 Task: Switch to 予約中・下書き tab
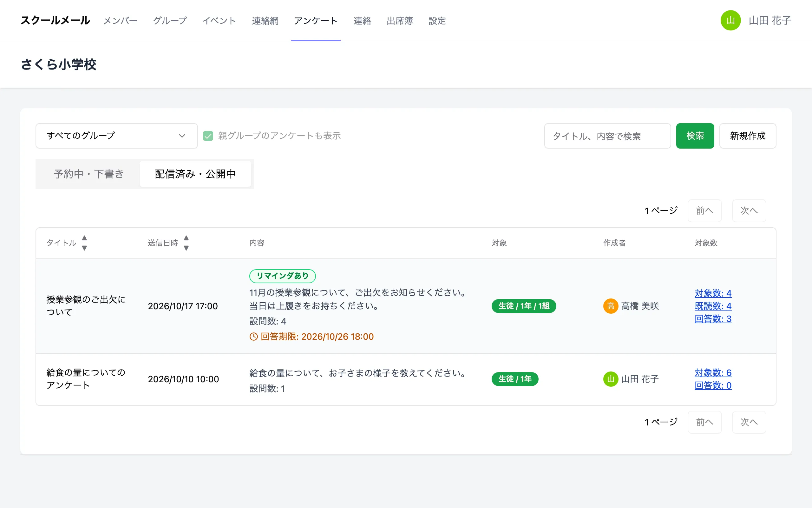tap(88, 174)
